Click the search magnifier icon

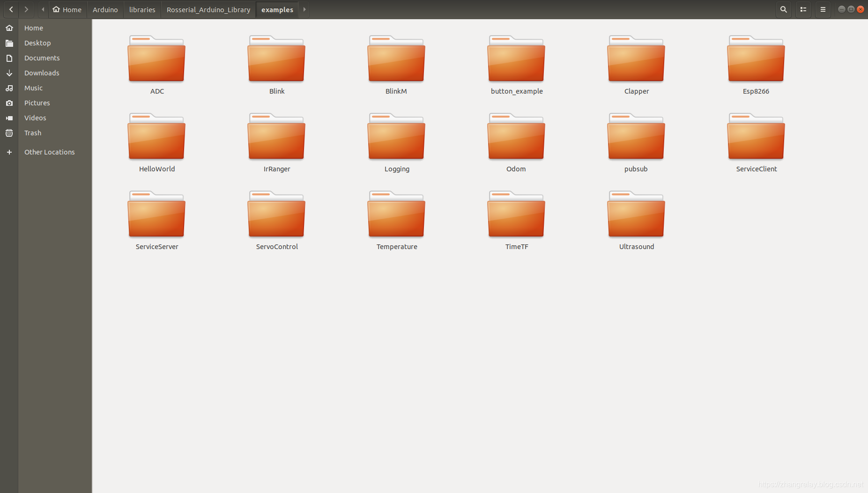[783, 9]
